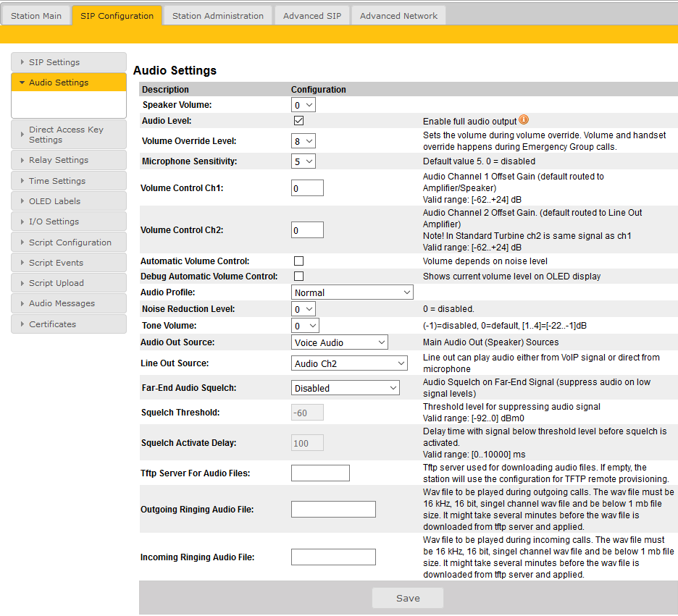Enable Automatic Volume Control checkbox
Image resolution: width=678 pixels, height=616 pixels.
pos(298,261)
